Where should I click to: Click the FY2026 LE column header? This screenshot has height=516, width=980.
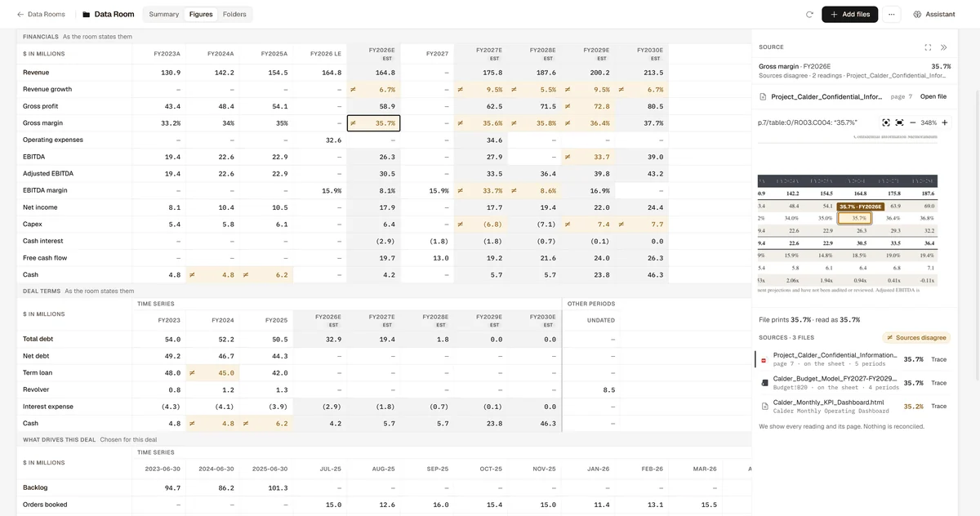[x=326, y=54]
